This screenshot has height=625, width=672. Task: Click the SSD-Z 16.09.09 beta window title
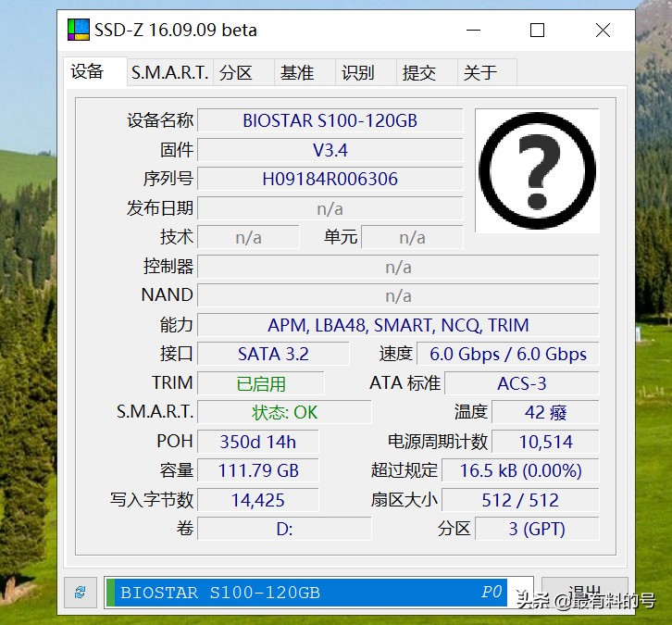tap(176, 30)
